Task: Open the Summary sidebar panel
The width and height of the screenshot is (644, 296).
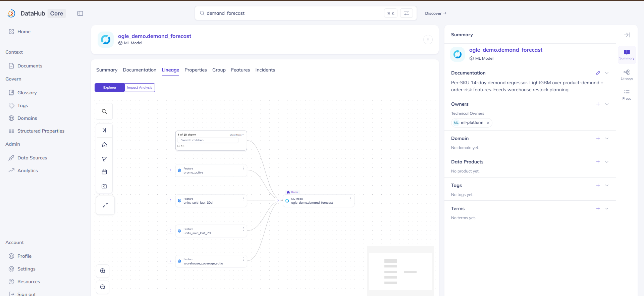Action: pyautogui.click(x=627, y=54)
